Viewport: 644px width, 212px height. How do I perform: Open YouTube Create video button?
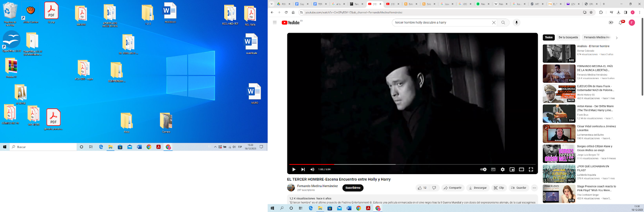pos(611,23)
